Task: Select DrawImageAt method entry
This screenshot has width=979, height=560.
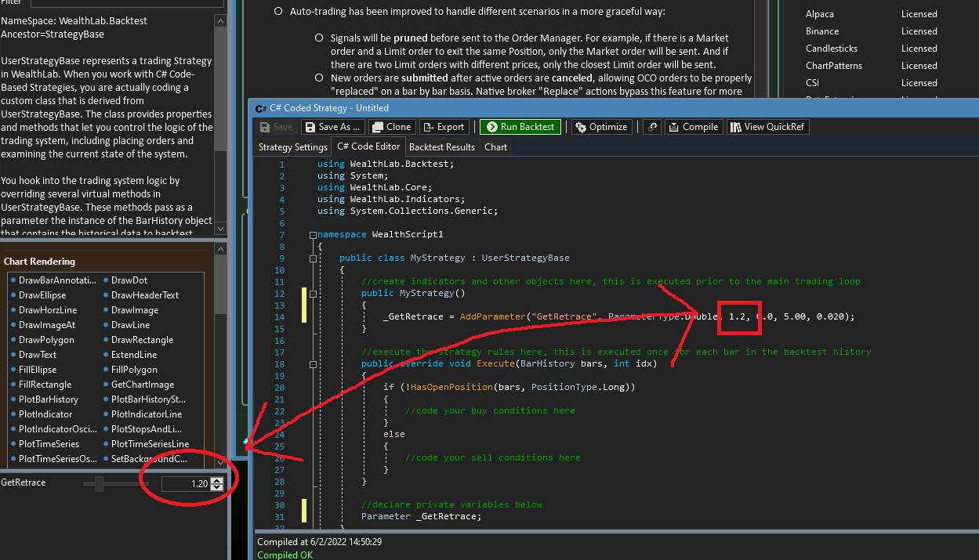Action: [47, 325]
